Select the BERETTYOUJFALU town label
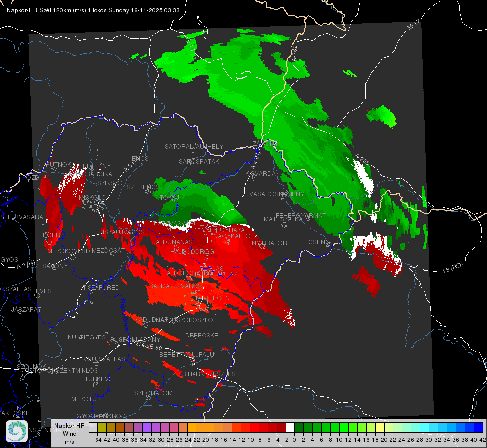 coord(187,355)
